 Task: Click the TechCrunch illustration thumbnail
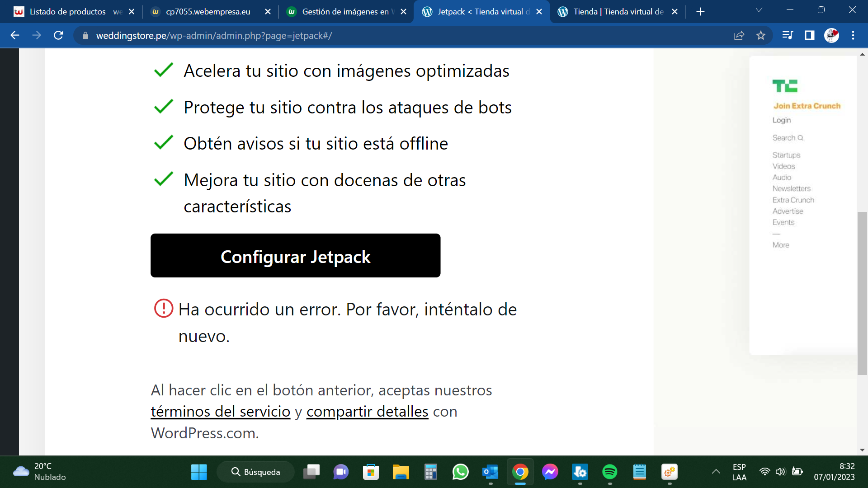coord(803,205)
